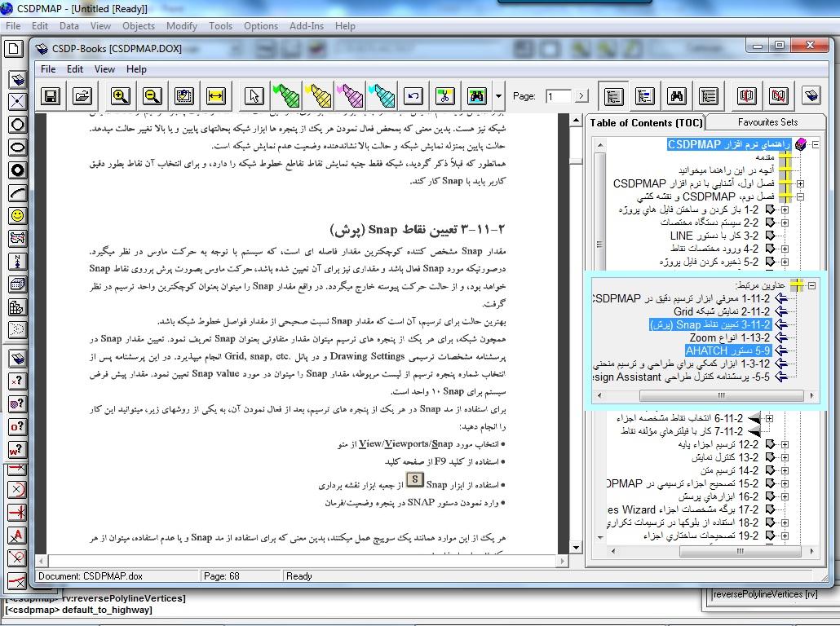Click the related titles horizontal scrollbar
This screenshot has width=840, height=626.
(x=721, y=396)
